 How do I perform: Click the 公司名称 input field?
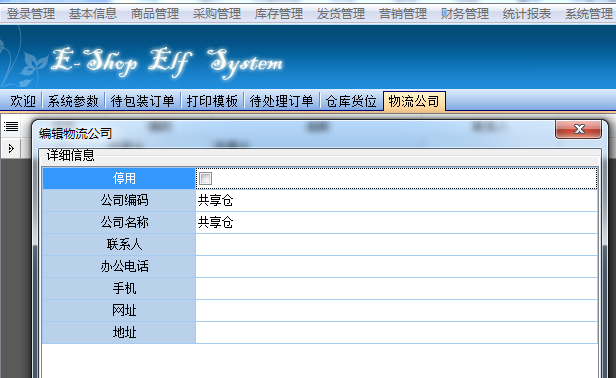pyautogui.click(x=396, y=222)
